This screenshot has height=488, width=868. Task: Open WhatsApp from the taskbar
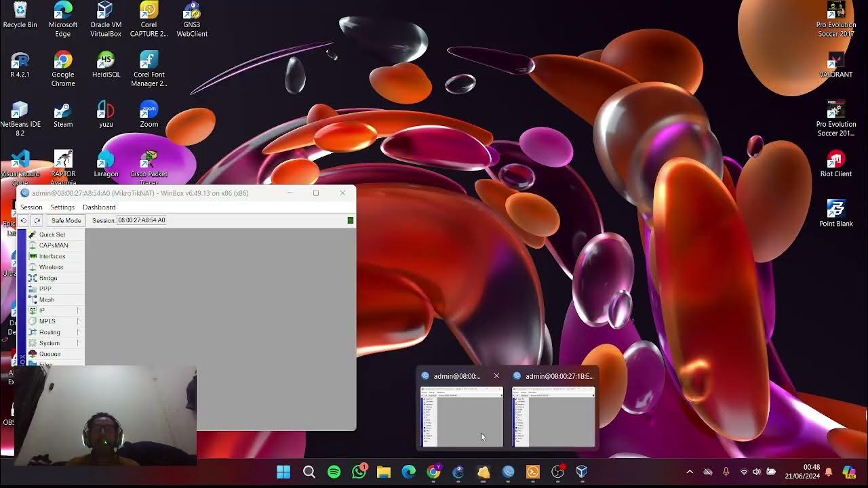click(x=359, y=472)
